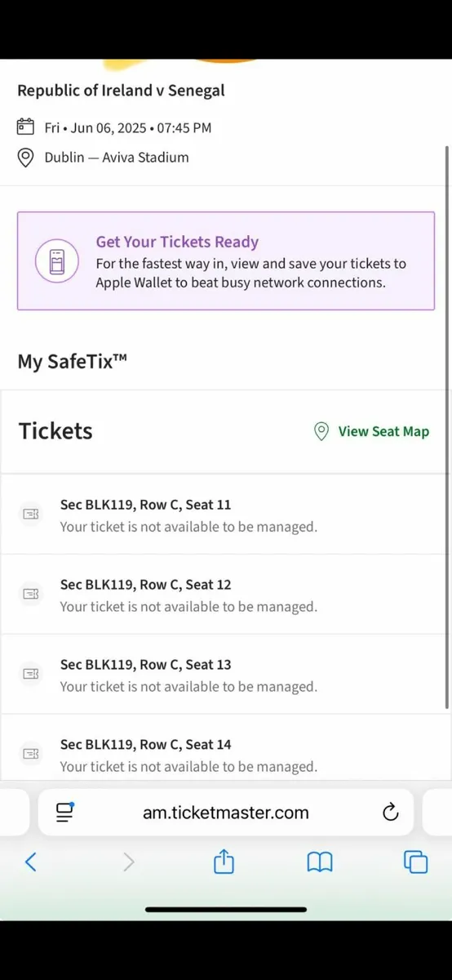Reload the page with refresh icon
452x980 pixels.
tap(390, 812)
